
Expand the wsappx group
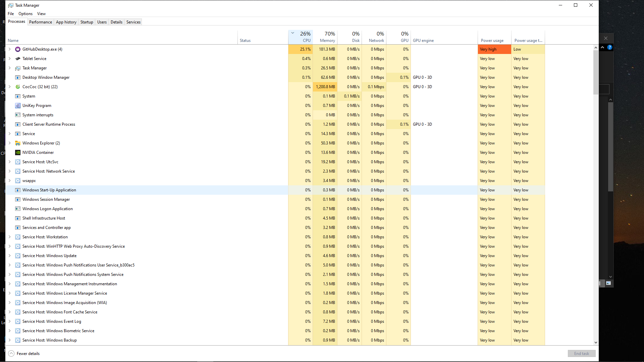[10, 181]
